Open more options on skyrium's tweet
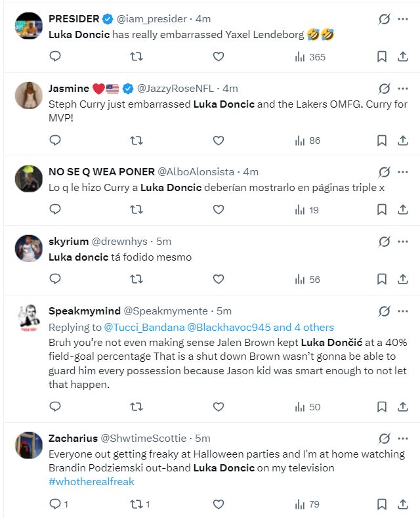The height and width of the screenshot is (518, 420). click(x=403, y=242)
